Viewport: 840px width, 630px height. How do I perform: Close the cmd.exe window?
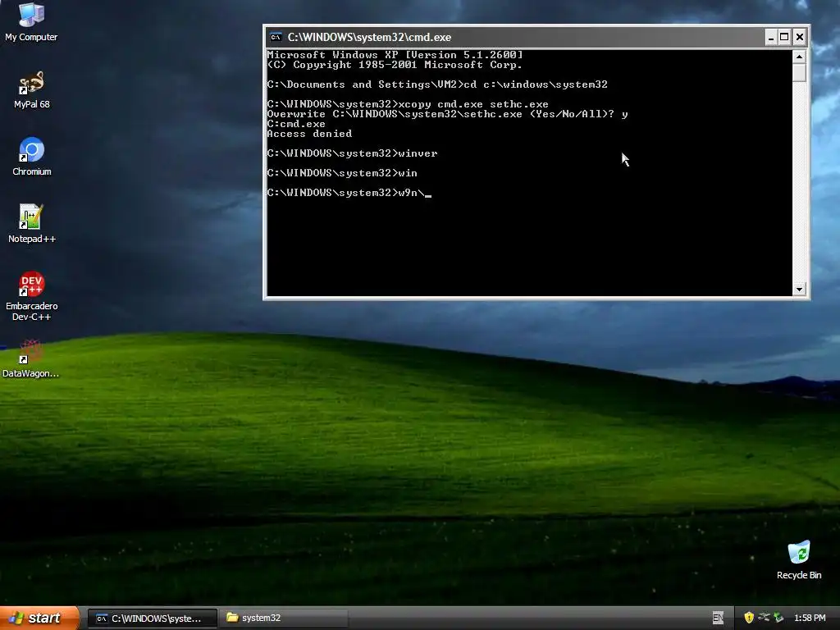point(799,37)
